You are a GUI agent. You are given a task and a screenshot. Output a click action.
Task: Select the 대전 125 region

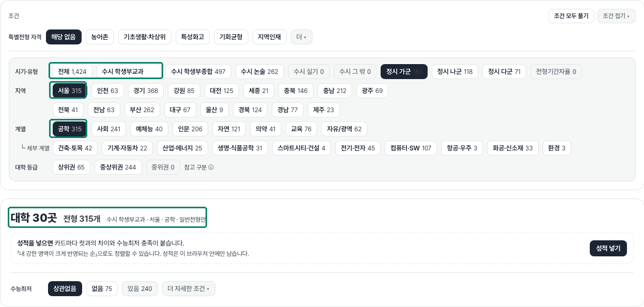click(x=222, y=91)
